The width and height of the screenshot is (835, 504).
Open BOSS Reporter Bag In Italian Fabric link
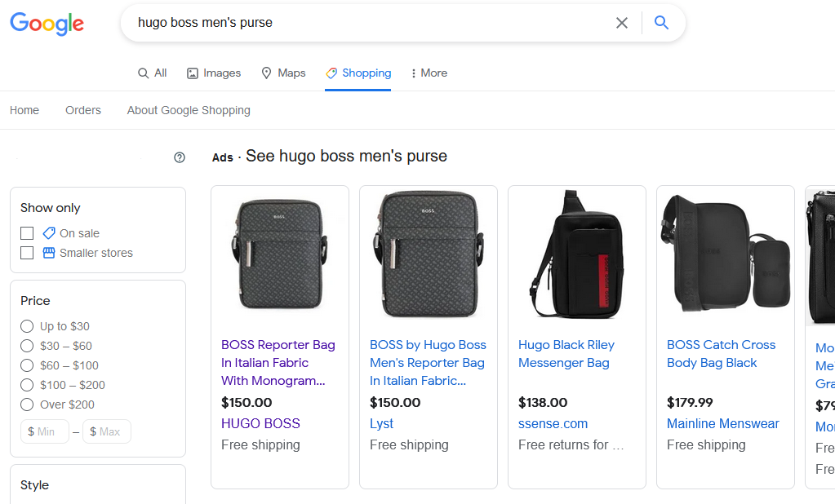[278, 362]
